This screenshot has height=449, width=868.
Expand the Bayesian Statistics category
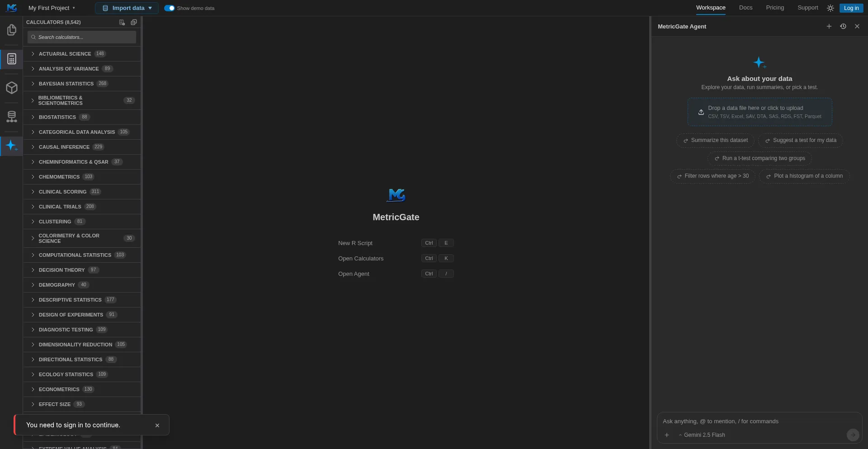click(x=82, y=84)
